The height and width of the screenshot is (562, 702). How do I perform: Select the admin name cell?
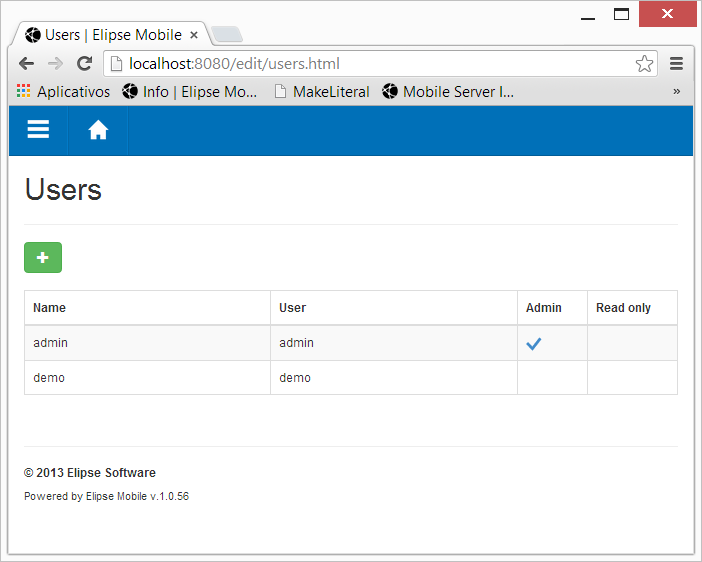coord(148,343)
